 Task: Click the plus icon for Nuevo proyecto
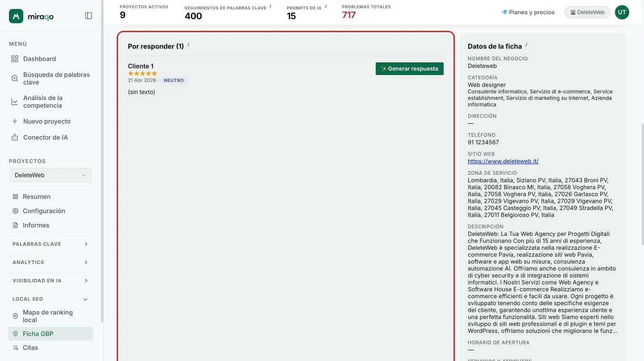coord(15,122)
